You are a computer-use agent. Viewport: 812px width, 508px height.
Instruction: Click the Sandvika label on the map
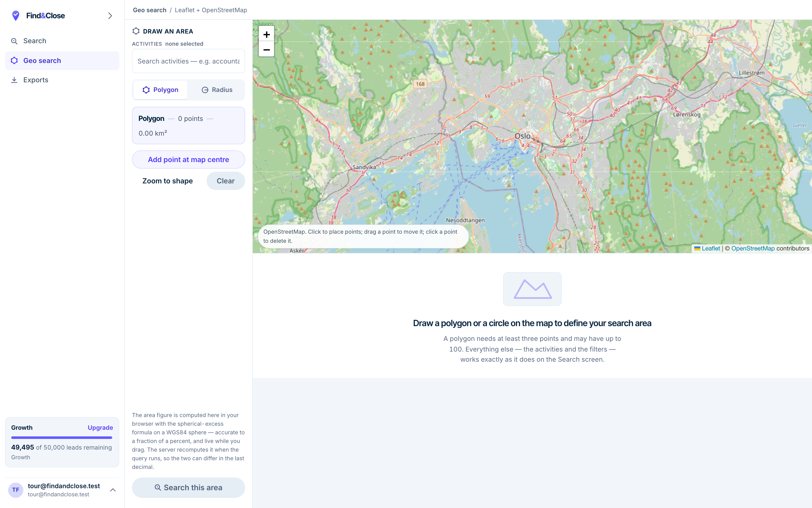pyautogui.click(x=364, y=167)
